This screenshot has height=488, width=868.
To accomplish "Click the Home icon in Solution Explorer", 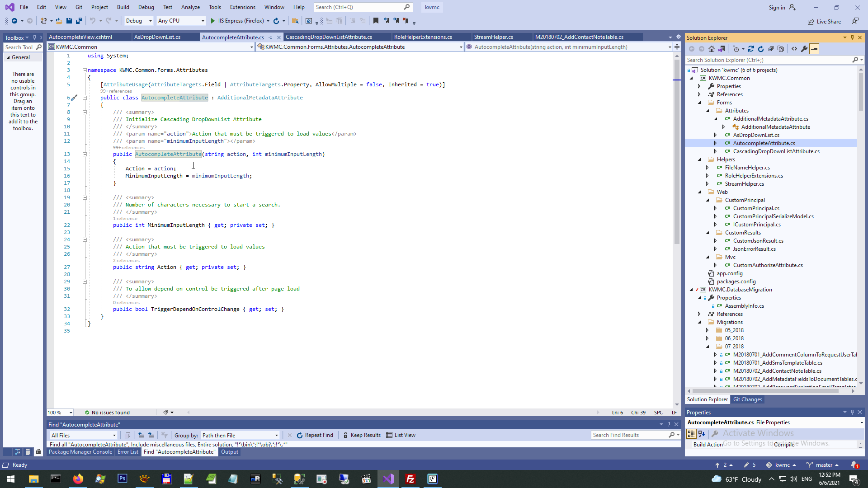I will point(712,49).
